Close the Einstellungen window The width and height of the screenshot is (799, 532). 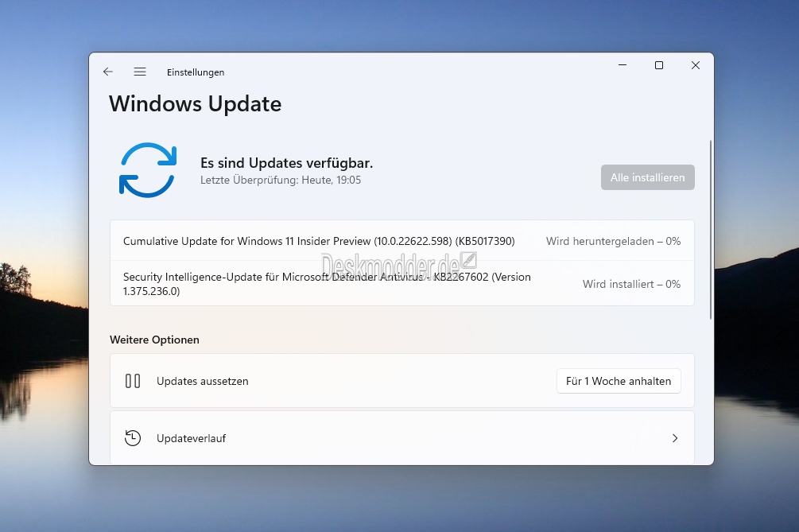(x=696, y=65)
